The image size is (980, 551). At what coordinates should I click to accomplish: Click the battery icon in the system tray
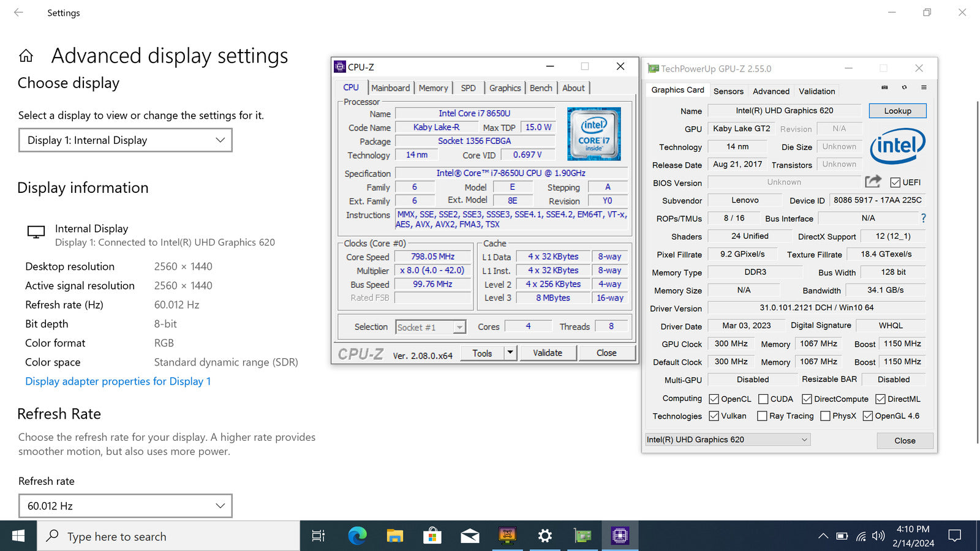pyautogui.click(x=842, y=536)
